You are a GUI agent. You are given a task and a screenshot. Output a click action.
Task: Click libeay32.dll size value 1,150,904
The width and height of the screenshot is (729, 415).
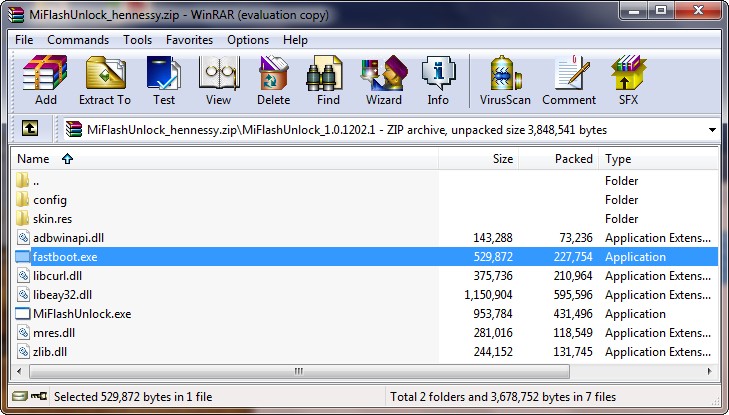[x=488, y=295]
